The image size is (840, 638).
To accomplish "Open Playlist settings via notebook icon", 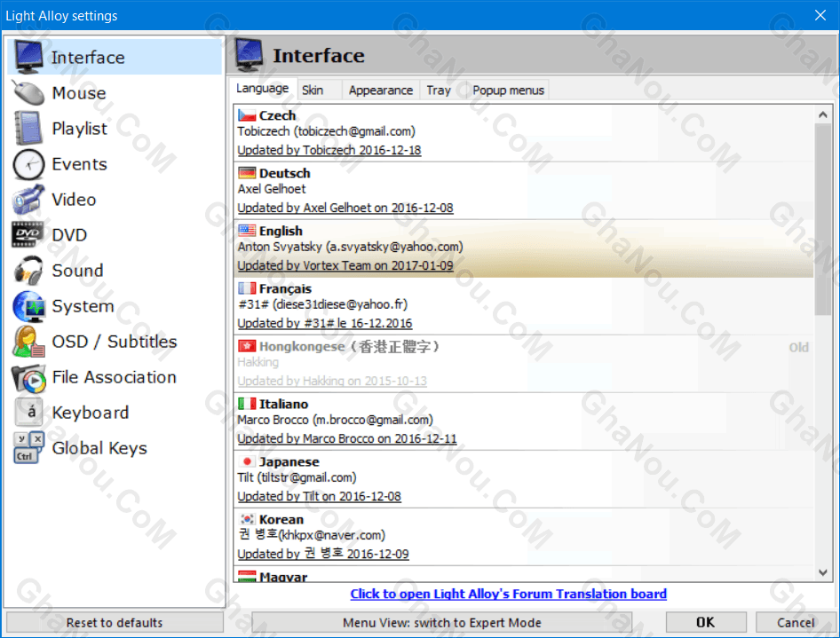I will coord(28,128).
